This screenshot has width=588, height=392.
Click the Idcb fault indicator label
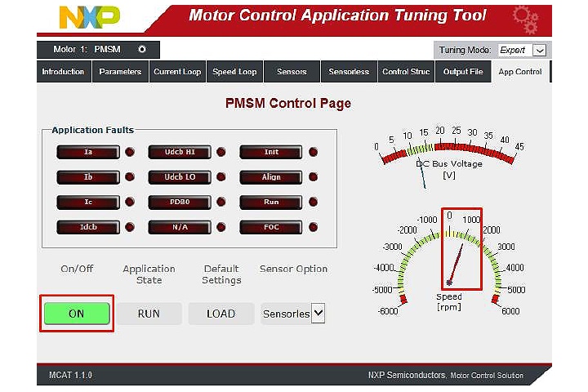click(x=88, y=226)
